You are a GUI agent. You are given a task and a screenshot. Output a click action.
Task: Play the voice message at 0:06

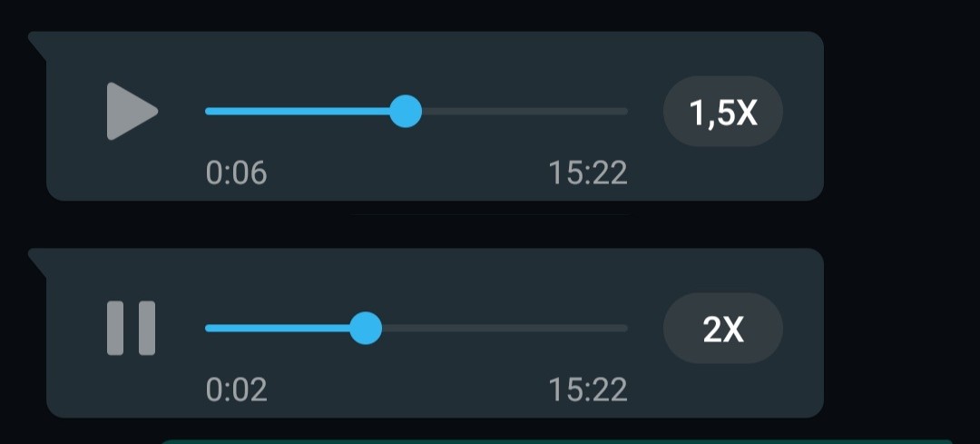132,112
